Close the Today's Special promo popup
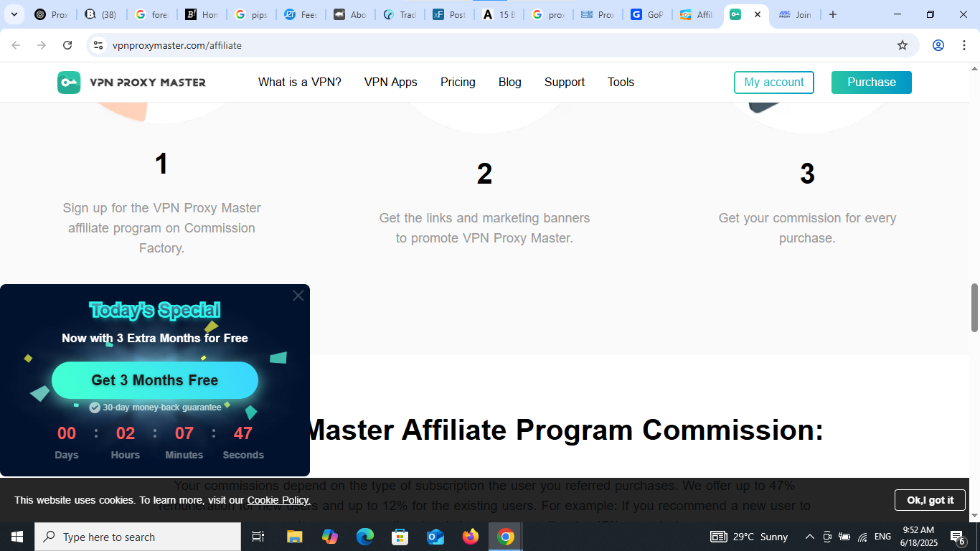 tap(298, 296)
